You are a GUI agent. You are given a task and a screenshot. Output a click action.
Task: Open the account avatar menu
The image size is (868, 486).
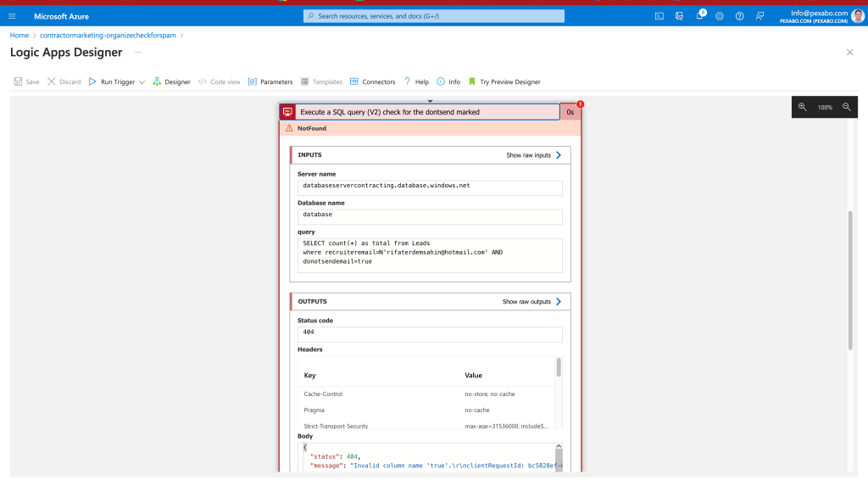pyautogui.click(x=858, y=16)
